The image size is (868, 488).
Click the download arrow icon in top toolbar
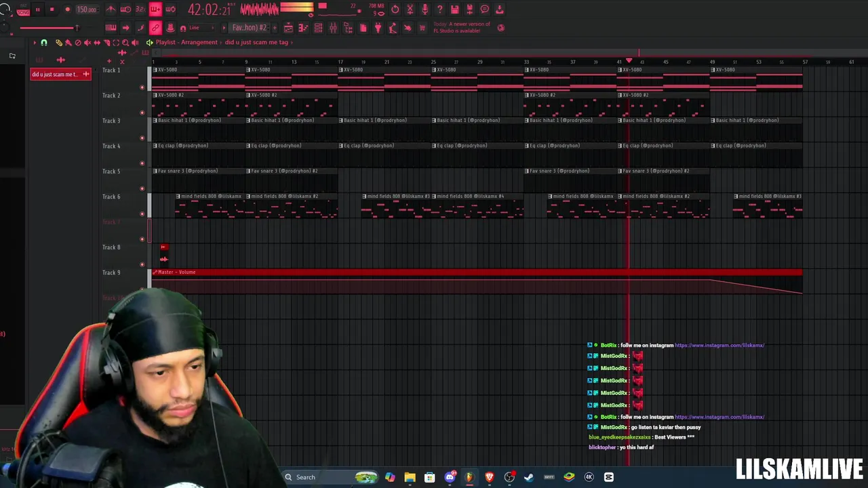[500, 9]
